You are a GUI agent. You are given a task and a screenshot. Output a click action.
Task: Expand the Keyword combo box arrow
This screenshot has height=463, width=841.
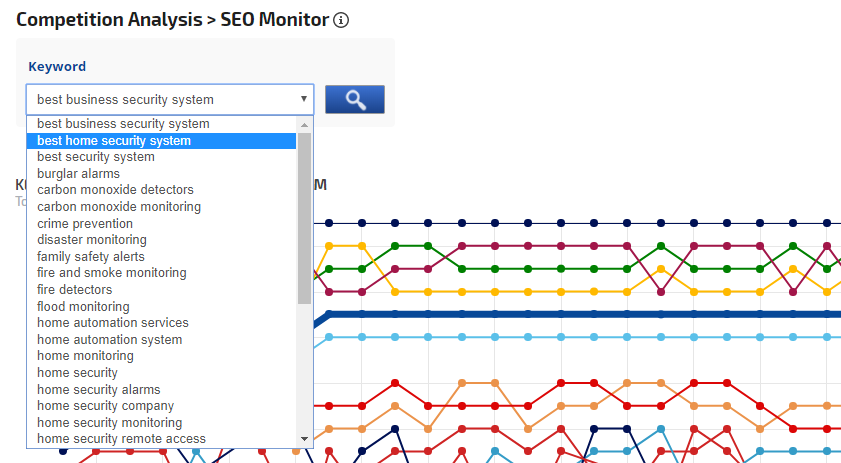coord(303,99)
